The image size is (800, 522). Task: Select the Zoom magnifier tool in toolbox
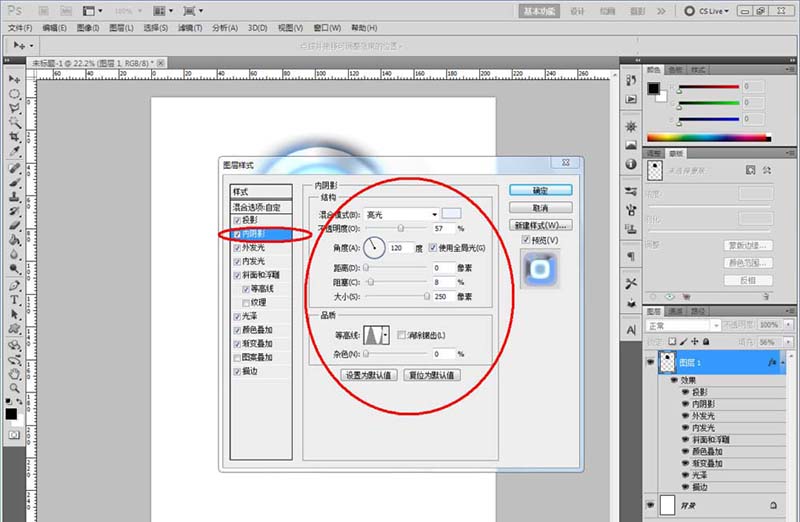coord(14,388)
